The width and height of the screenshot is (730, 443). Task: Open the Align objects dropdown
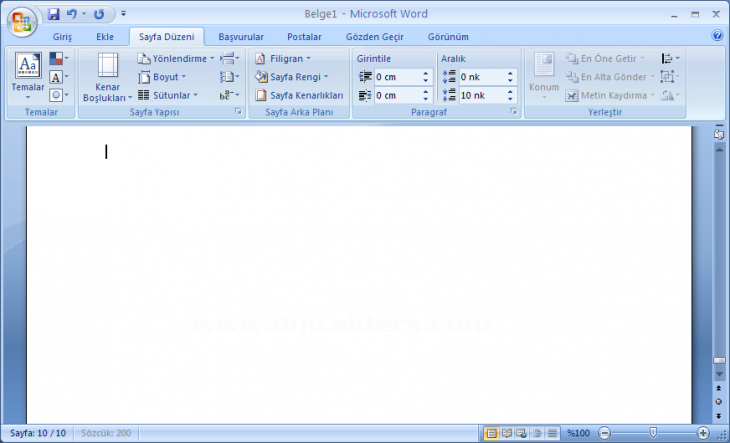pyautogui.click(x=670, y=58)
